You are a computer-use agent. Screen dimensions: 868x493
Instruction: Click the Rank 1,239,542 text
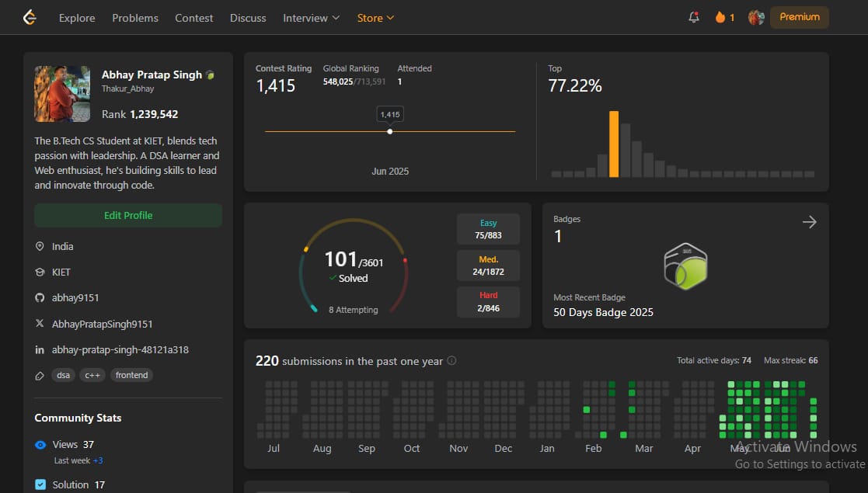point(140,114)
